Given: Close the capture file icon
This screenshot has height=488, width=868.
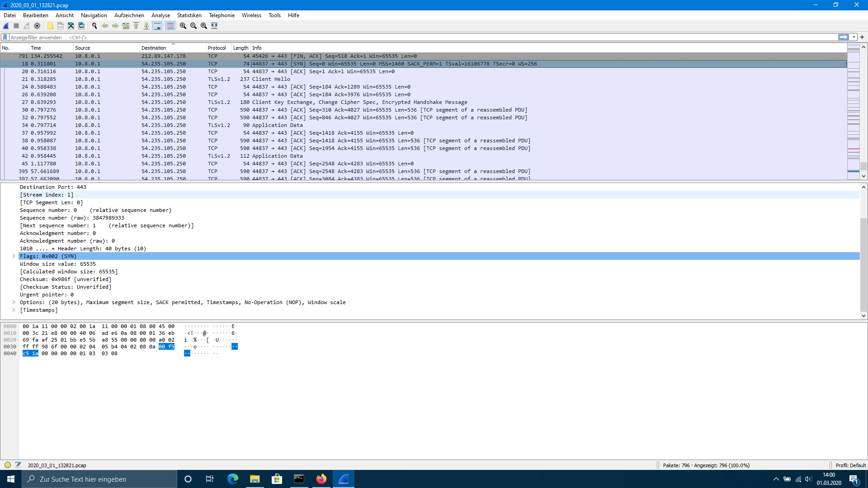Looking at the screenshot, I should click(x=71, y=26).
